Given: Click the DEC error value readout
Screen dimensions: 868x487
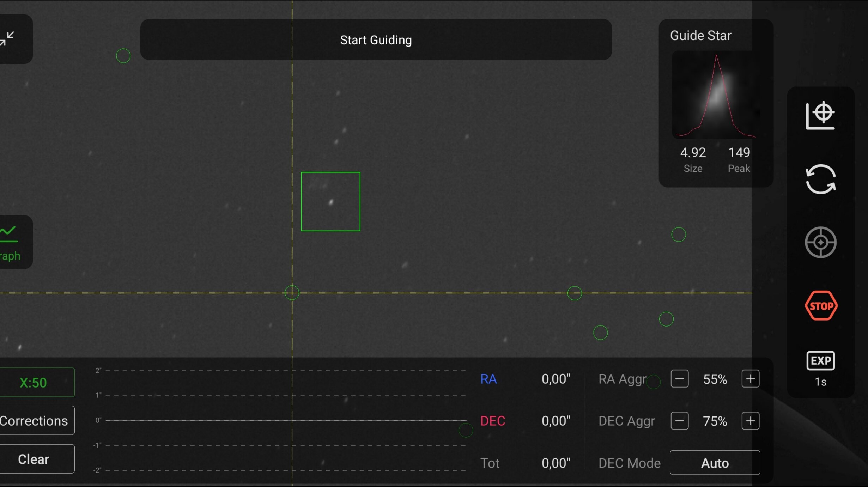Looking at the screenshot, I should click(556, 421).
